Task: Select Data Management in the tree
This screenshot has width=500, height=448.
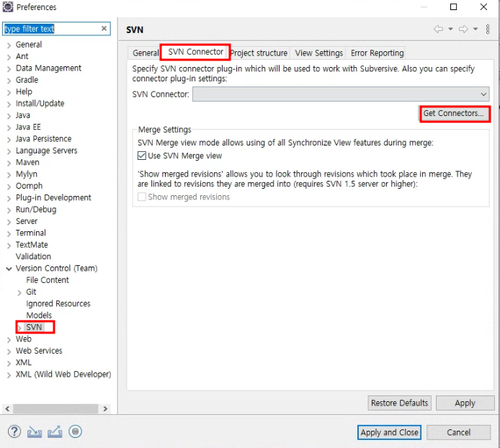Action: [48, 68]
